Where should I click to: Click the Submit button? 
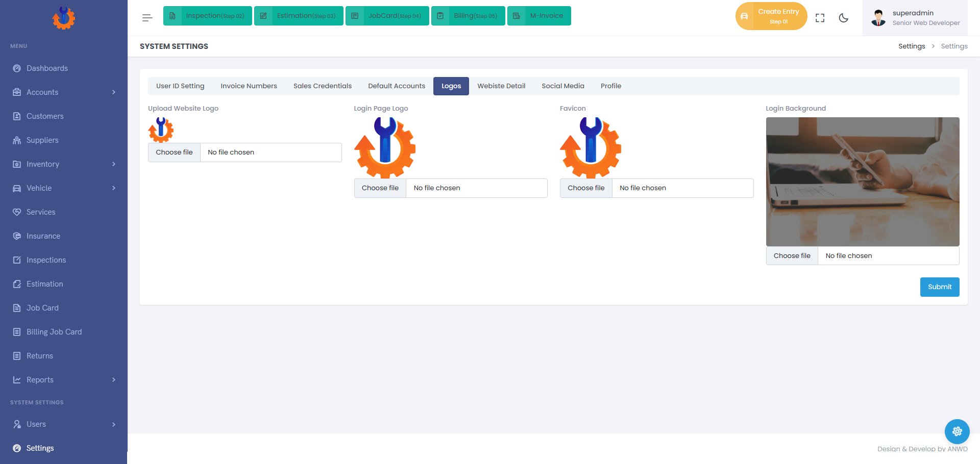pos(940,287)
